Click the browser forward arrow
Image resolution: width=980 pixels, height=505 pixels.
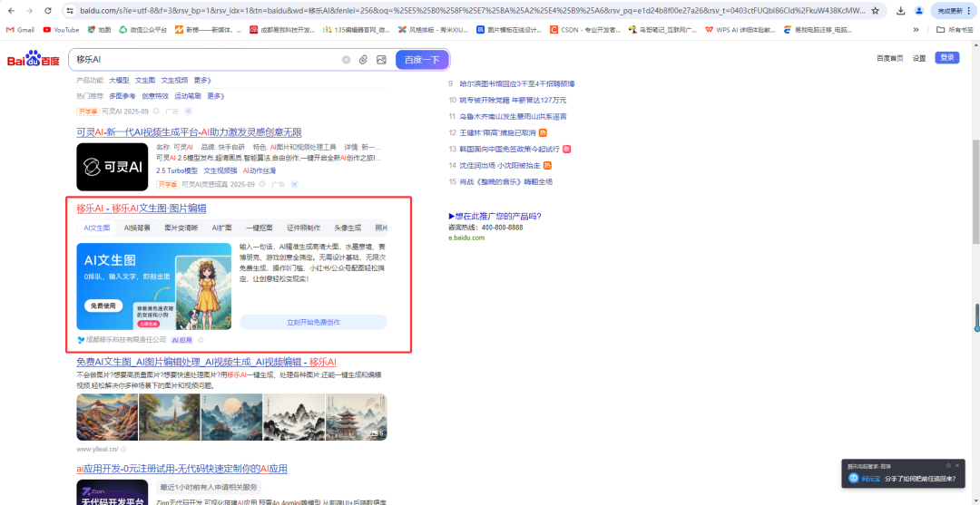click(x=29, y=11)
